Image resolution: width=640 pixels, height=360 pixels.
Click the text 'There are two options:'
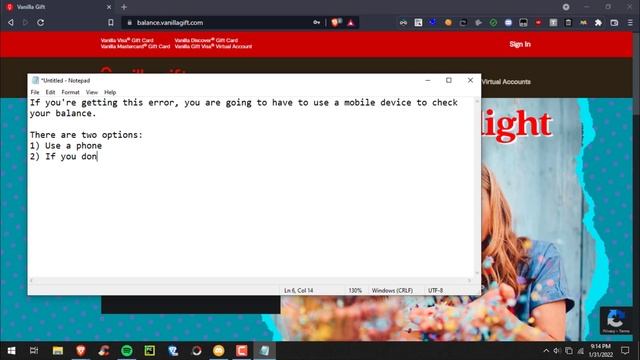[x=86, y=135]
